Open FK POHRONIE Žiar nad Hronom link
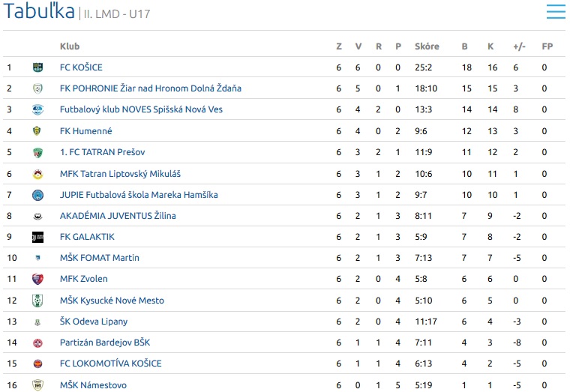 pos(151,88)
